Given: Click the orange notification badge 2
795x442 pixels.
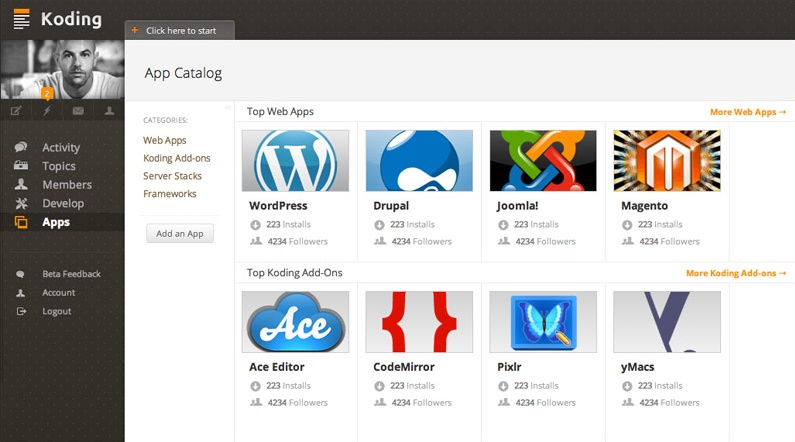Looking at the screenshot, I should (47, 93).
